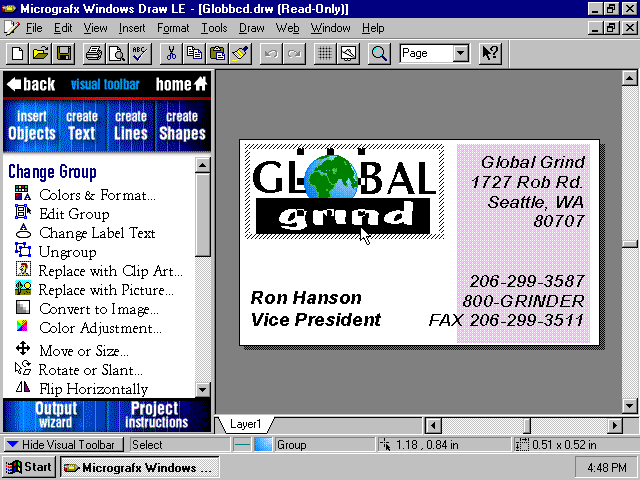The height and width of the screenshot is (480, 640).
Task: Choose Move or Size option
Action: point(72,351)
